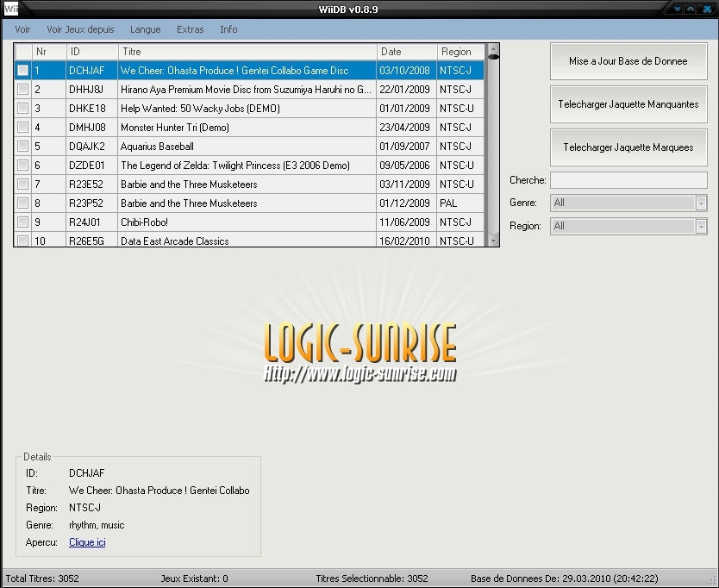Sort by the Region column header
Image resolution: width=719 pixels, height=588 pixels.
pos(460,52)
